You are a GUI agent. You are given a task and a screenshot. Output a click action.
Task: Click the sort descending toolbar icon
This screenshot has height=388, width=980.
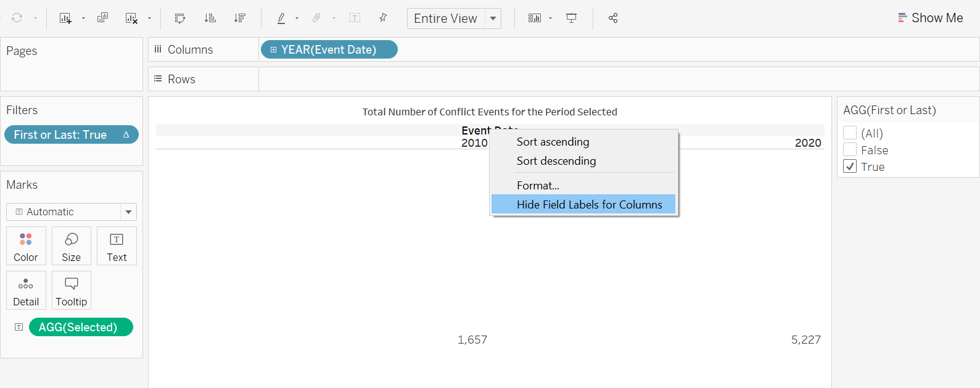(x=240, y=19)
